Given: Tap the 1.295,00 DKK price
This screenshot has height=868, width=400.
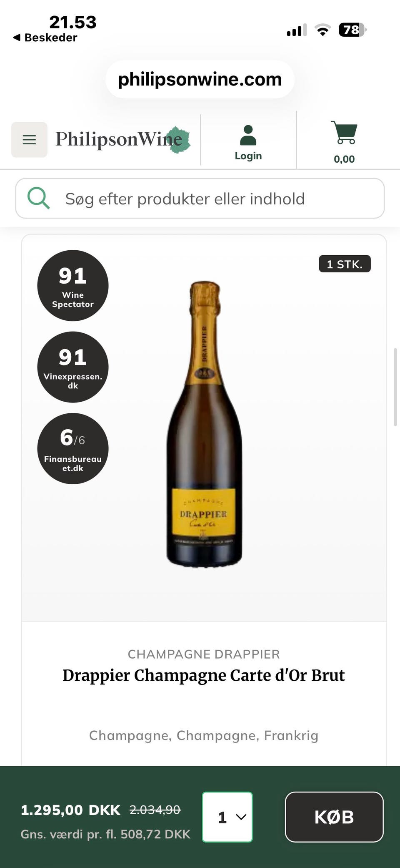Looking at the screenshot, I should pos(70,810).
